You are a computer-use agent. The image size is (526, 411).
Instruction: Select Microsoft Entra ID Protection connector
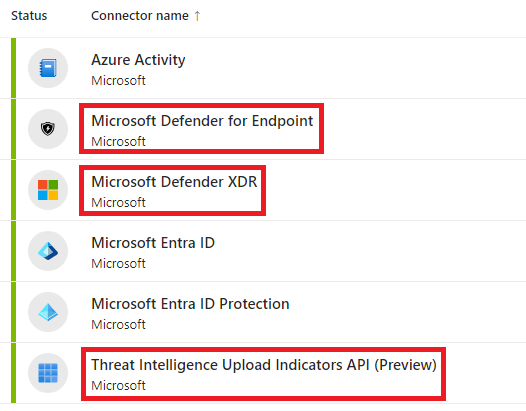tap(190, 304)
